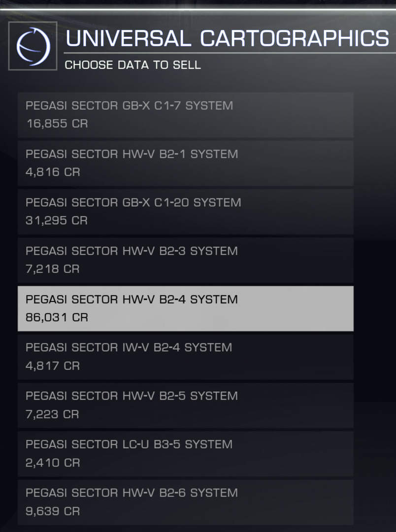The image size is (396, 532).
Task: Click the 4,817 CR price value
Action: [x=53, y=366]
